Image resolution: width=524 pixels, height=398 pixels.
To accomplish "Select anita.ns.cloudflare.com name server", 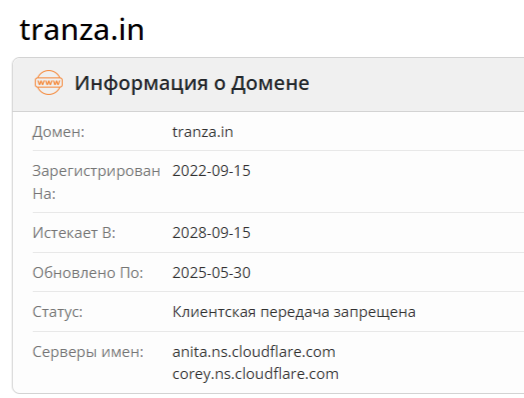I will [x=254, y=352].
